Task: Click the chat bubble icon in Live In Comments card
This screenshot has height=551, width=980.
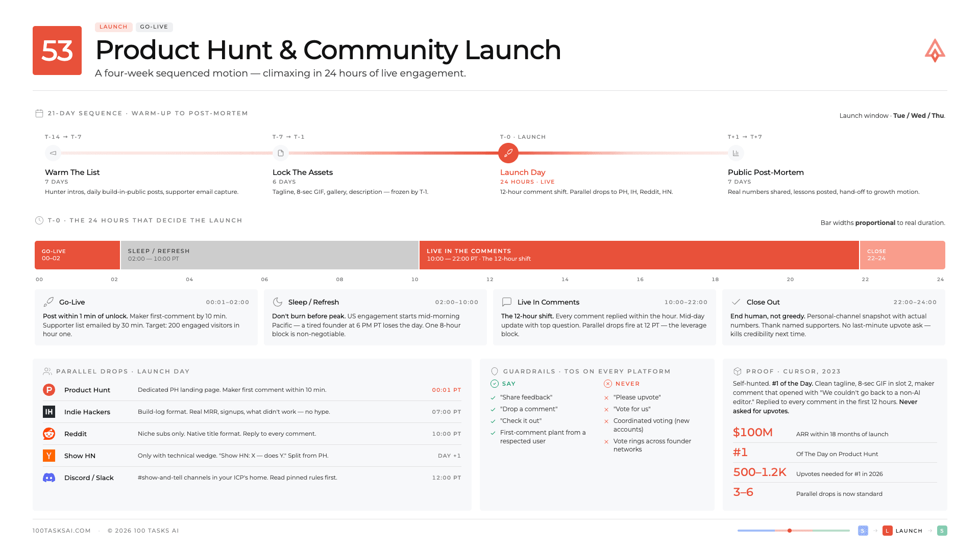Action: [507, 302]
